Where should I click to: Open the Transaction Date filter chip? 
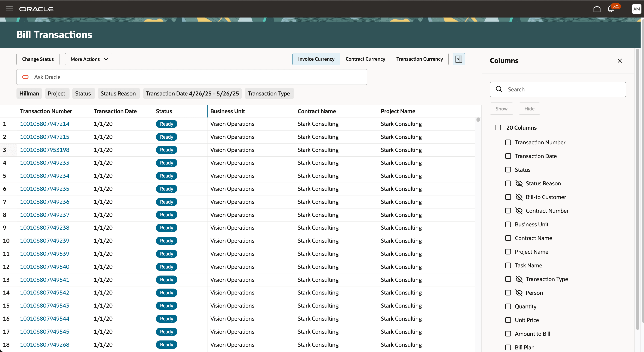tap(192, 94)
